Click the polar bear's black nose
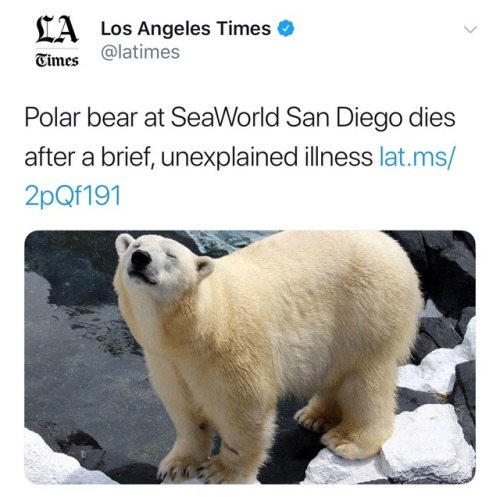 140,259
